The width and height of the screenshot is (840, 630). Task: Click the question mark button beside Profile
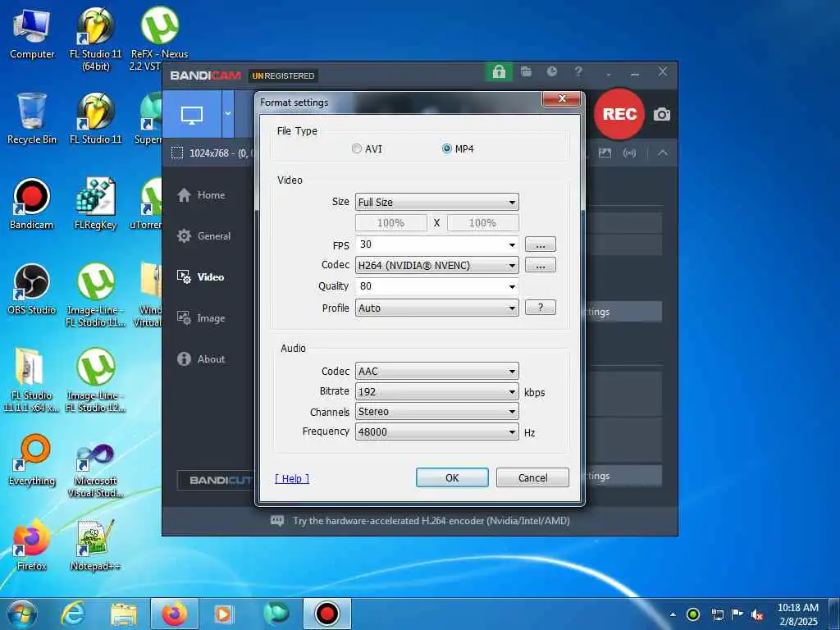tap(540, 308)
